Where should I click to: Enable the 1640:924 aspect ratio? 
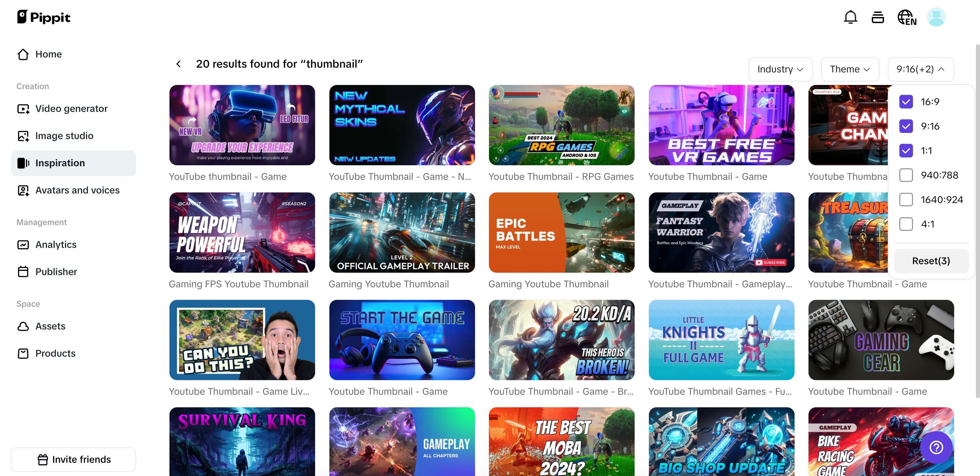[x=906, y=199]
